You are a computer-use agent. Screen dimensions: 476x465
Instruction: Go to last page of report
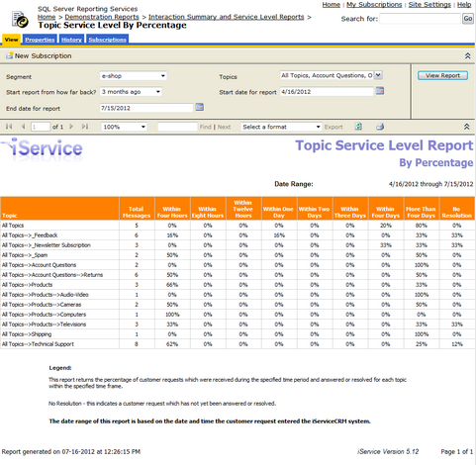(x=85, y=127)
